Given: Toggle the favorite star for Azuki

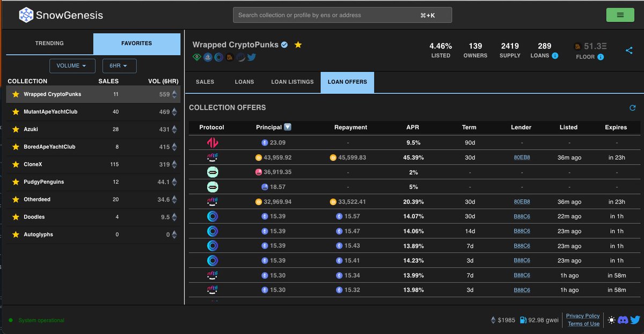Looking at the screenshot, I should coord(16,129).
